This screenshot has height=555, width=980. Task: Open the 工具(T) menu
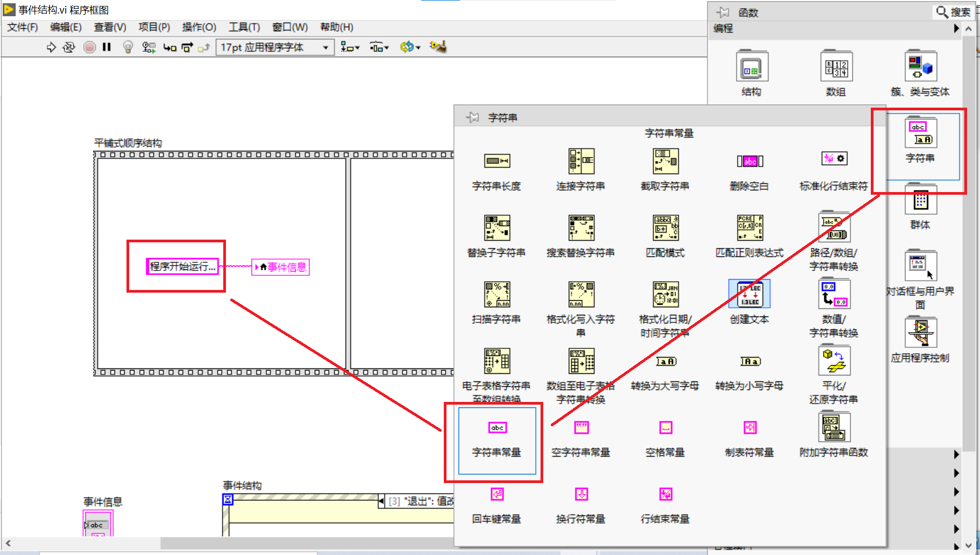[x=244, y=27]
